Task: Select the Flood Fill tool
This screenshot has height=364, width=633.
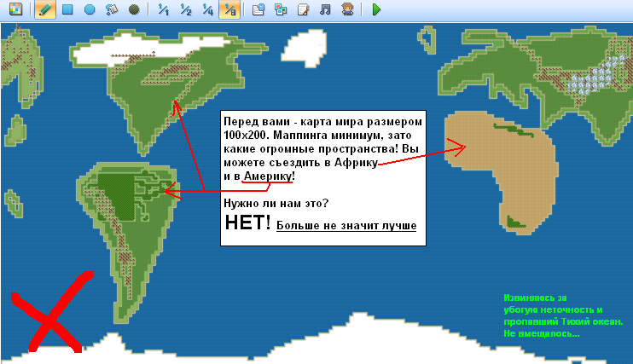Action: [x=112, y=10]
